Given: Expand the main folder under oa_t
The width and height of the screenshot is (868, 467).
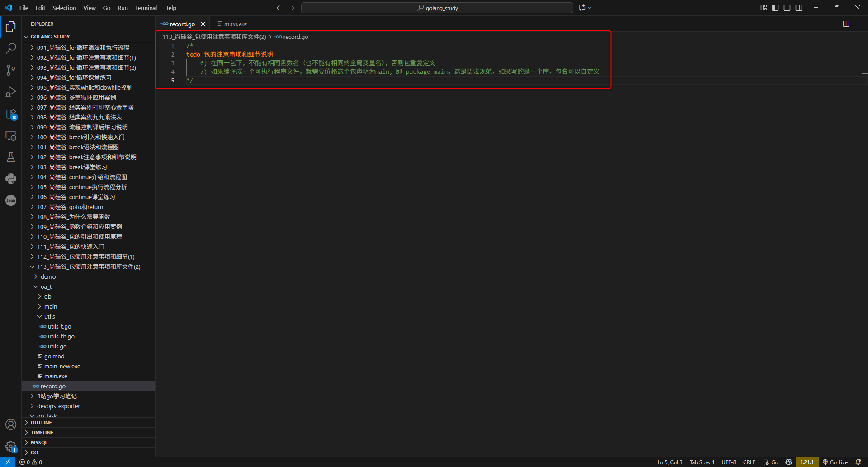Looking at the screenshot, I should (x=88, y=306).
